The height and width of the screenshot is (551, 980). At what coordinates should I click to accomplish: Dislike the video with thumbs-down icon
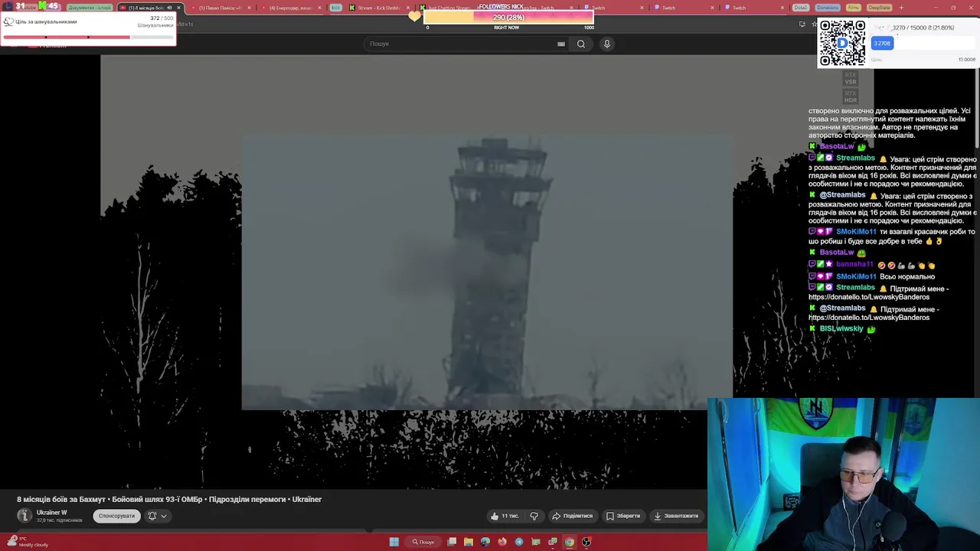534,516
